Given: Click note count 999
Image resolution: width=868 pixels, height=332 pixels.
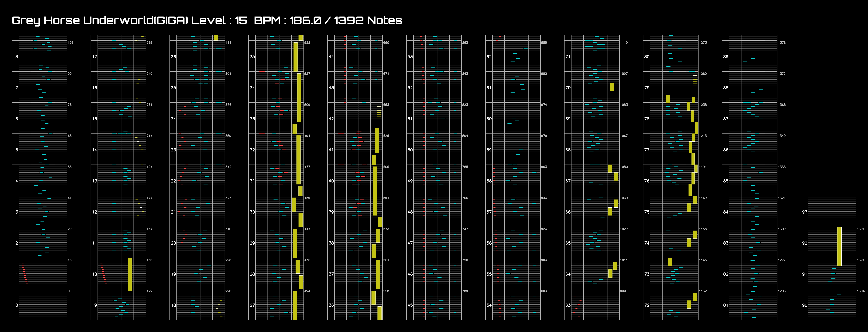Looking at the screenshot, I should 622,291.
